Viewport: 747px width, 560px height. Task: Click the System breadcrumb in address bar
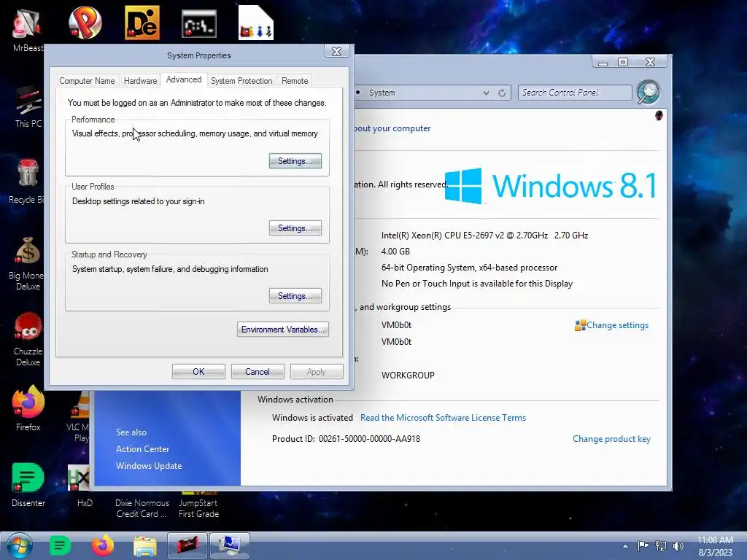pyautogui.click(x=382, y=93)
